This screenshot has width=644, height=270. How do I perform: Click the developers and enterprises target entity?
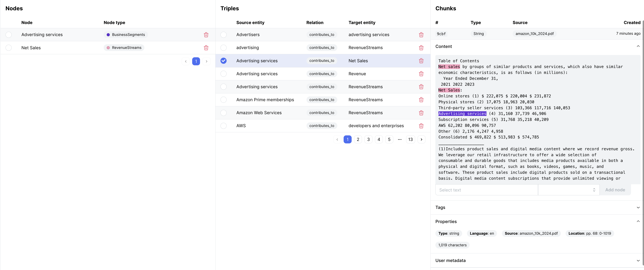pyautogui.click(x=376, y=126)
